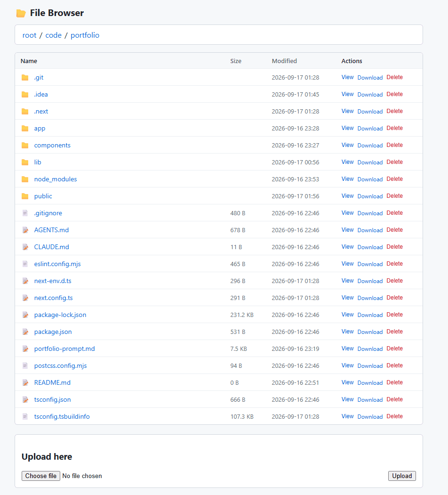This screenshot has width=448, height=495.
Task: Click the Choose file button
Action: pos(40,476)
